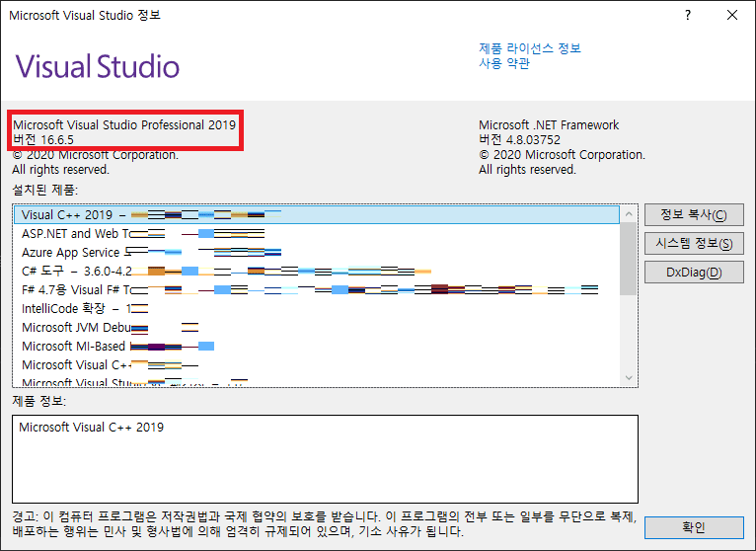Close the Visual Studio 정보 dialog
This screenshot has height=551, width=756.
(x=732, y=16)
